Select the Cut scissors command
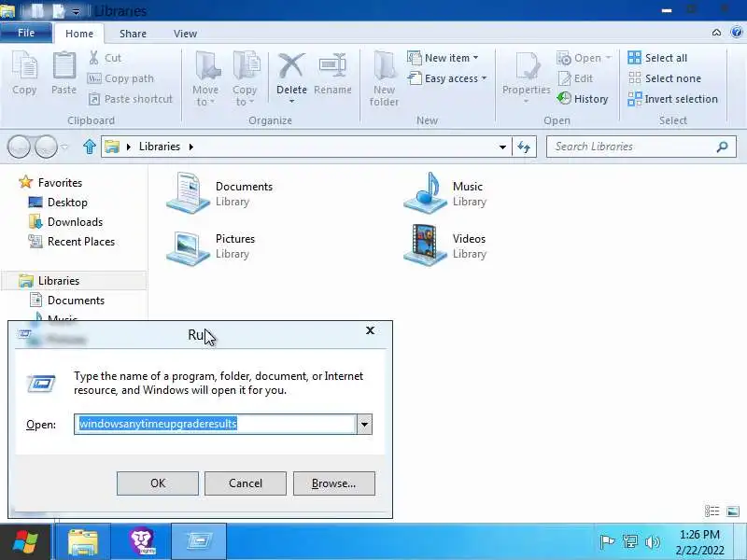Screen dimensions: 747x560 pos(106,58)
